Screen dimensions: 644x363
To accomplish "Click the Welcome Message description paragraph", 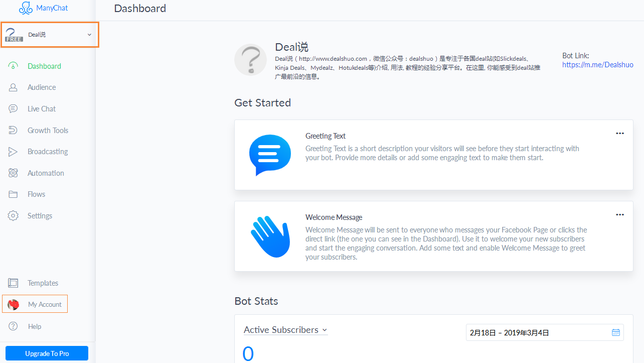I will [x=446, y=244].
